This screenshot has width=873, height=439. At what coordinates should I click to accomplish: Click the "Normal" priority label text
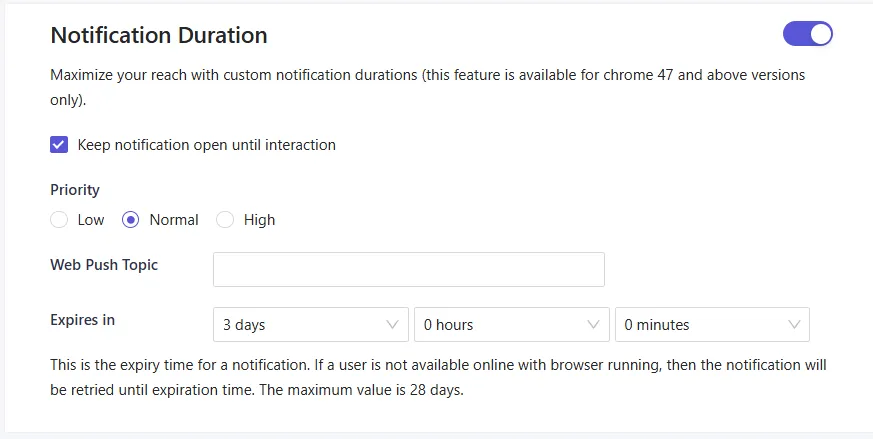[x=174, y=220]
